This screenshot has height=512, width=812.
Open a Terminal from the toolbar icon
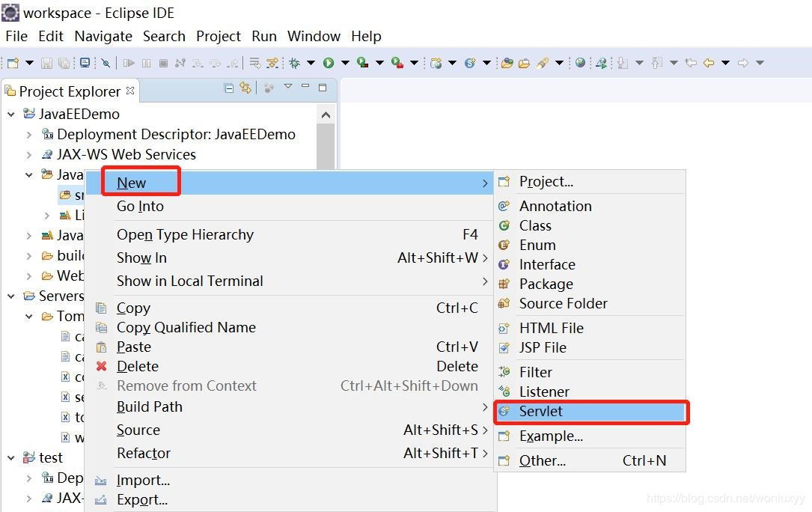[85, 63]
